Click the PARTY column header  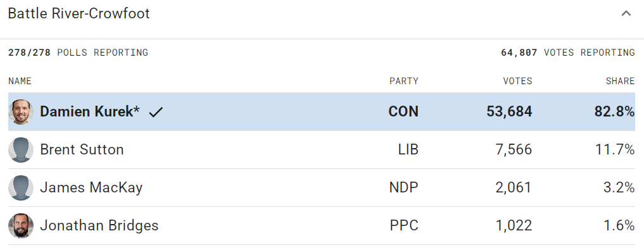click(x=404, y=81)
